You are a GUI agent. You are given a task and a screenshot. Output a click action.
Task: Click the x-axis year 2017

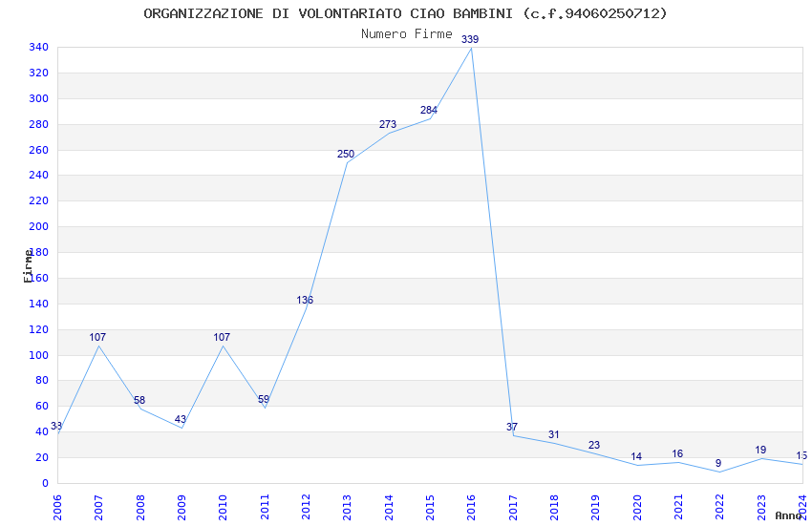(x=513, y=508)
